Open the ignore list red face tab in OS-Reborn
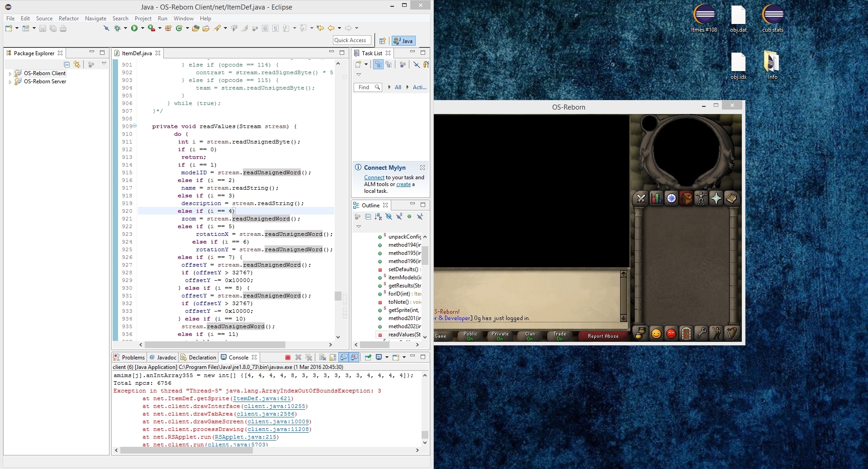 click(671, 334)
